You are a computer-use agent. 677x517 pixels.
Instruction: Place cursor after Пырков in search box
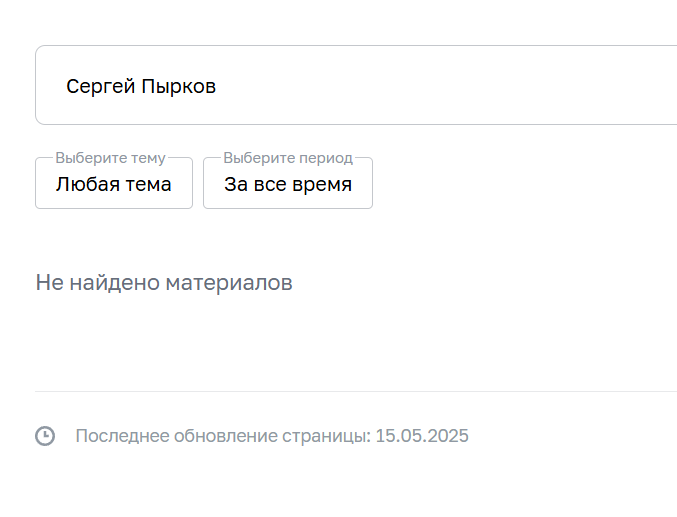217,87
